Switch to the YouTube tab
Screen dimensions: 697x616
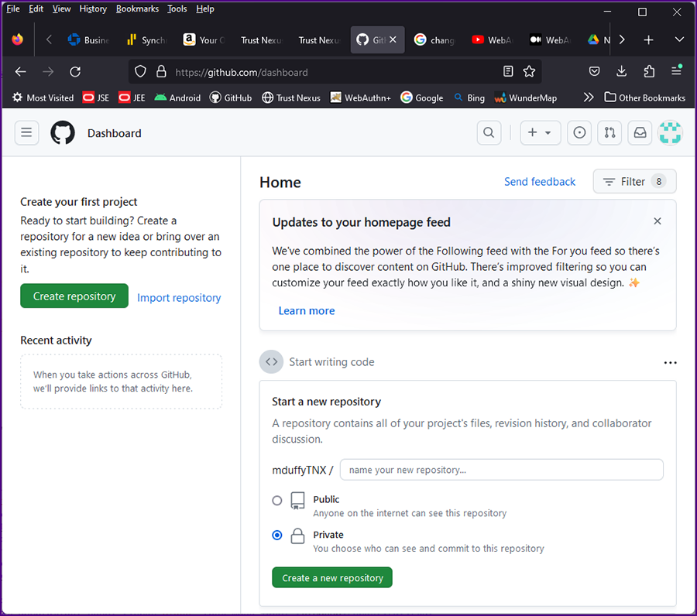click(493, 40)
